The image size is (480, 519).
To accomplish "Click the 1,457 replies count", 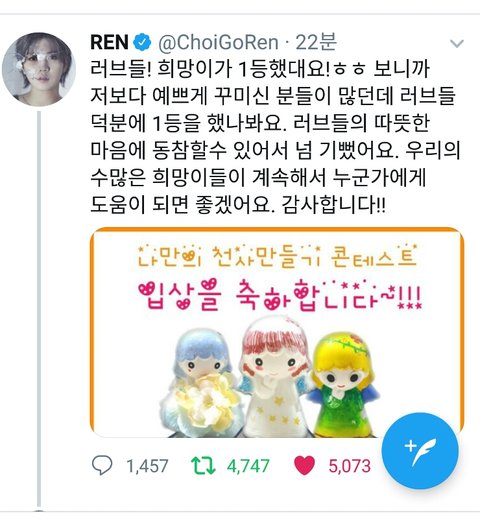I will (x=147, y=466).
